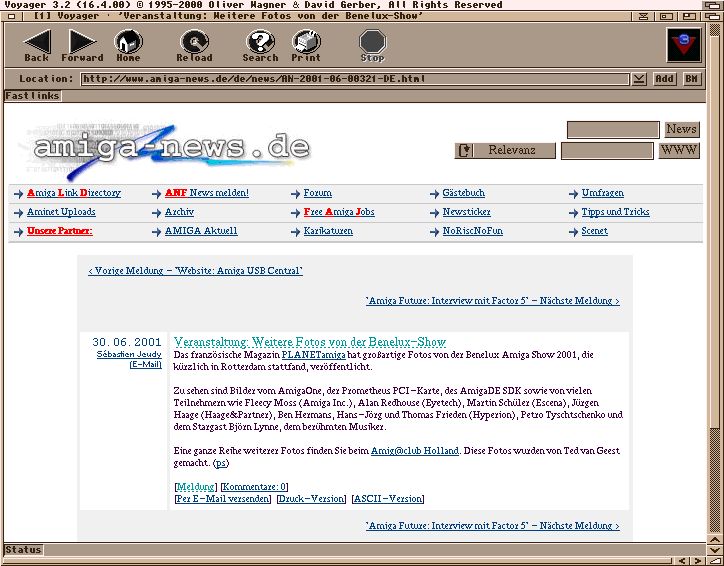Screen dimensions: 724x566
Task: Add current page to bookmarks
Action: pos(664,79)
